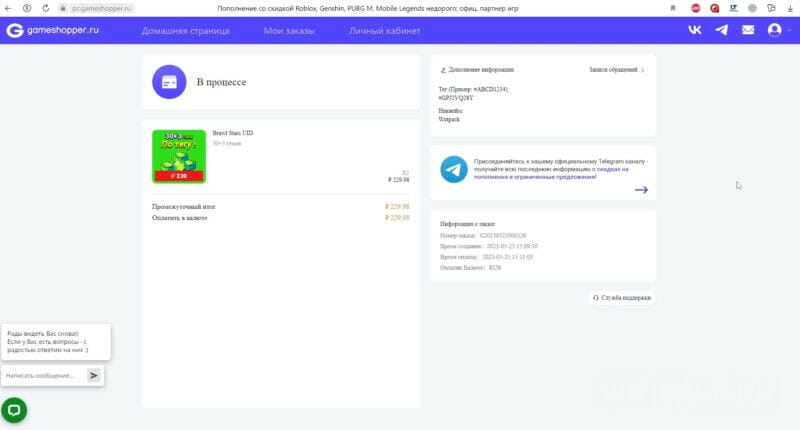Click the purple arrow in Telegram banner
This screenshot has height=430, width=800.
(641, 190)
